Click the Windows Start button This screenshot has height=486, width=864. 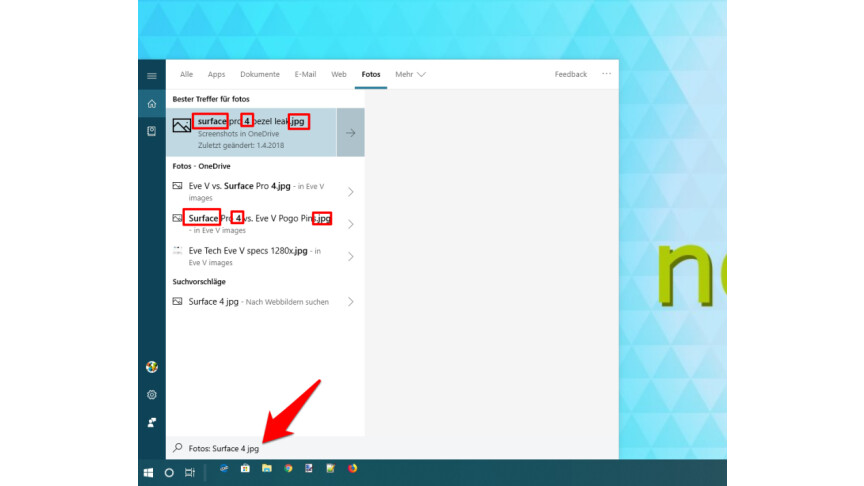[x=148, y=473]
